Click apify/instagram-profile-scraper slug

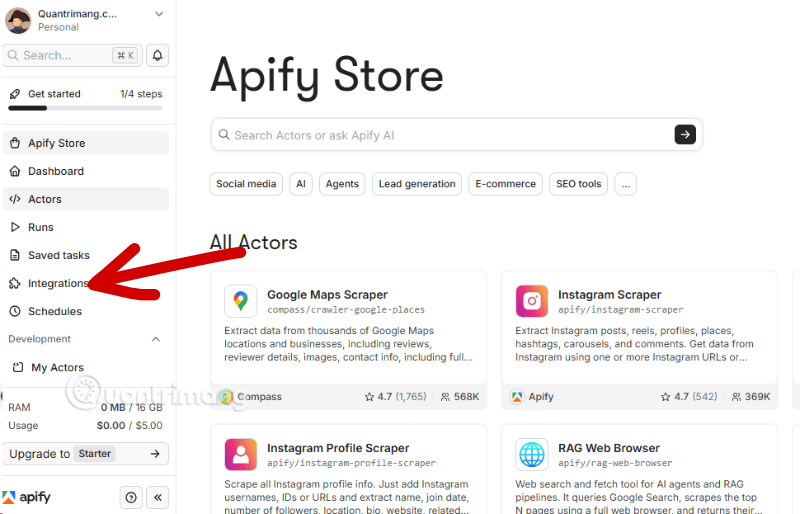coord(352,463)
